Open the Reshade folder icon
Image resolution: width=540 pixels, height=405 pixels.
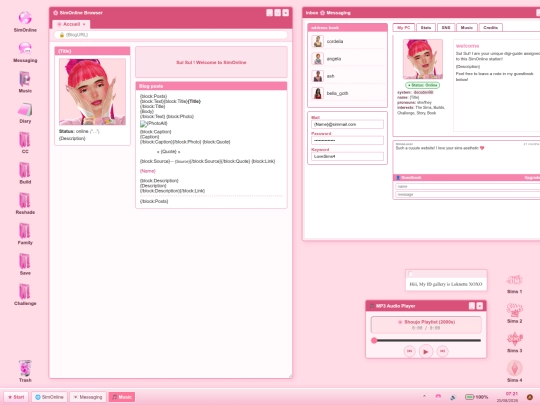click(x=25, y=204)
